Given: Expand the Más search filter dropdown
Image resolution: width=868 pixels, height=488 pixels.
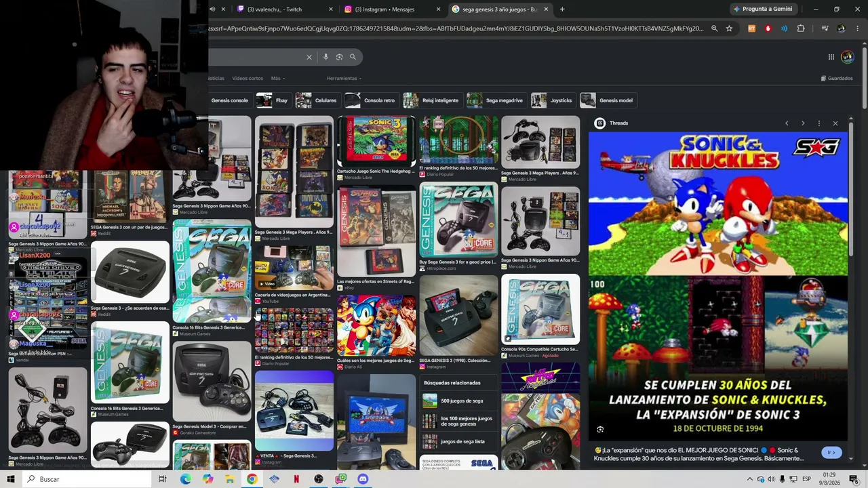Looking at the screenshot, I should [278, 79].
